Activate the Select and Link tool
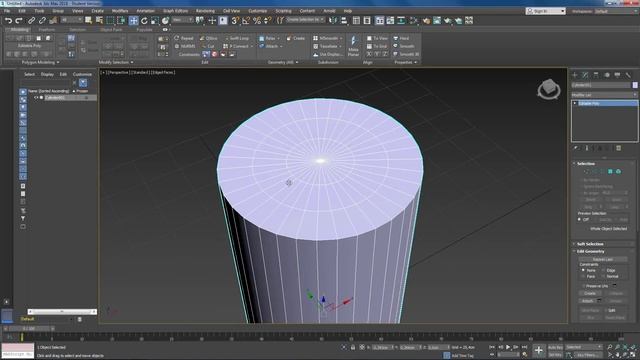Viewport: 640px width, 360px height. point(31,20)
